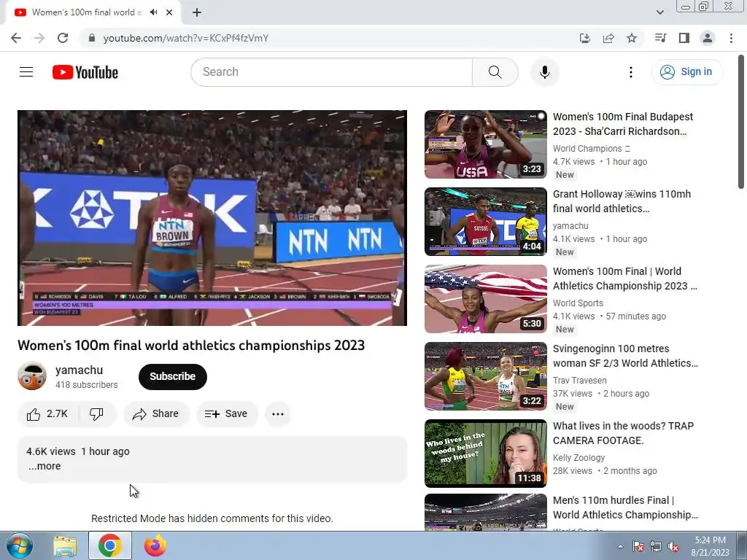Screen dimensions: 747x560
Task: Start voice search with microphone icon
Action: point(544,72)
